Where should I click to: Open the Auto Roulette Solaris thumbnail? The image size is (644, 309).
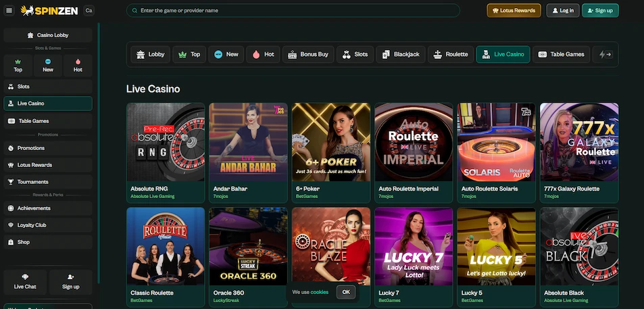[497, 142]
